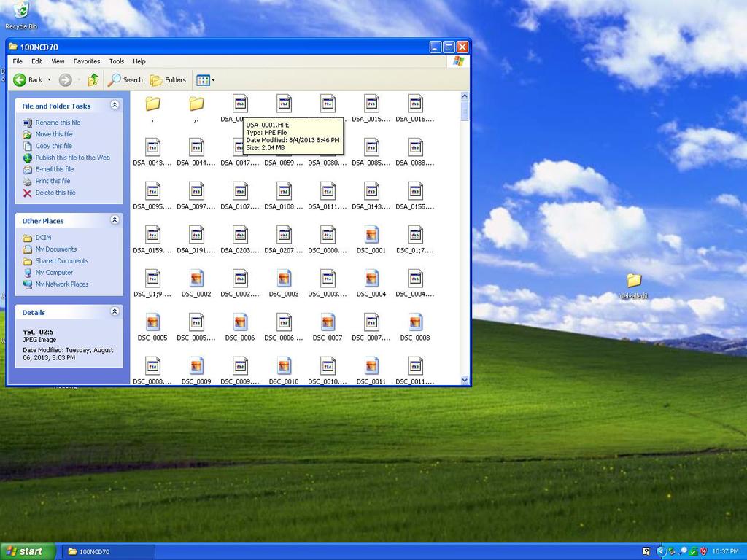Screen dimensions: 747x560
Task: Click the Up one level folder icon
Action: [x=93, y=80]
